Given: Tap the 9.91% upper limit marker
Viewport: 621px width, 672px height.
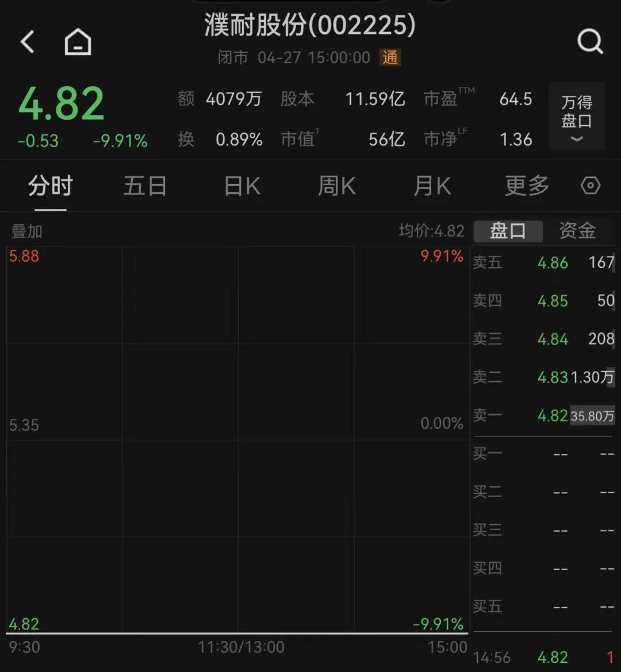Looking at the screenshot, I should pyautogui.click(x=442, y=255).
